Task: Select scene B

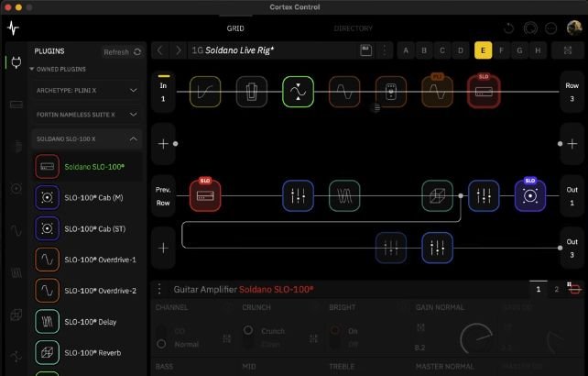Action: (x=424, y=50)
